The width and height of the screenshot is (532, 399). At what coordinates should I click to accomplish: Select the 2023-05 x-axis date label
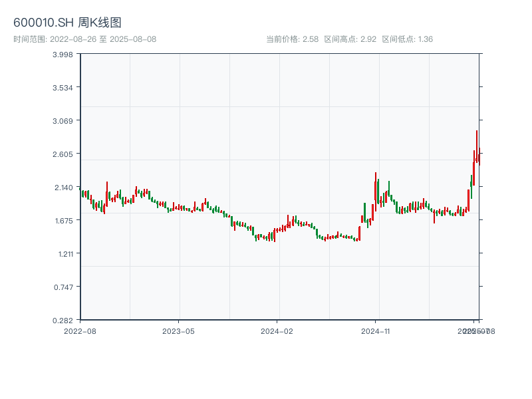click(178, 331)
